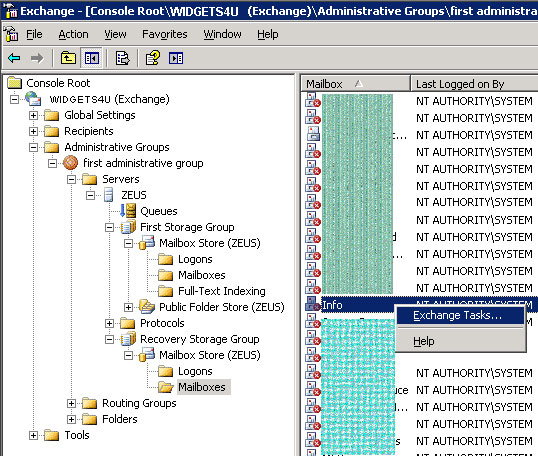Click the Tools folder icon
Viewport: 538px width, 456px height.
[x=52, y=435]
